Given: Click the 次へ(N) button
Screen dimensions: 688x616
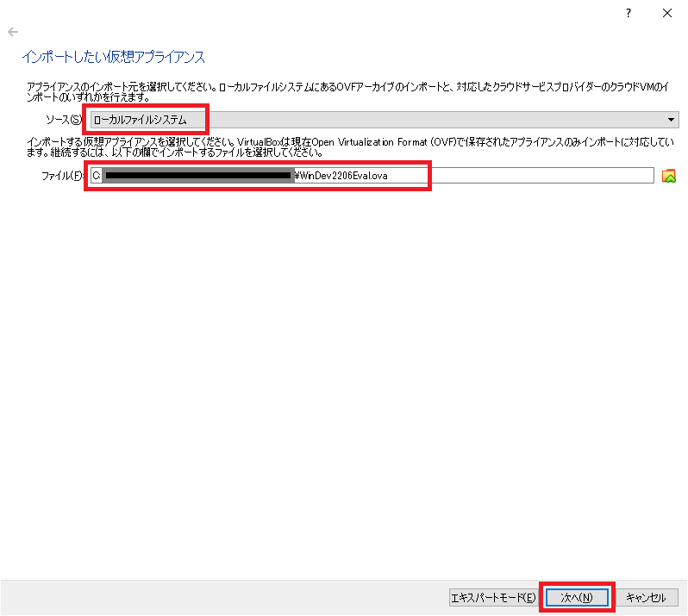Looking at the screenshot, I should point(577,598).
